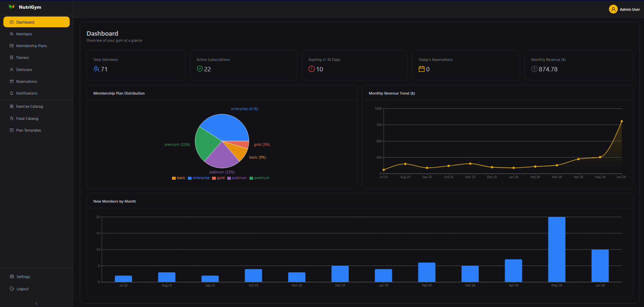644x307 pixels.
Task: Open the Trainers section
Action: (36, 58)
